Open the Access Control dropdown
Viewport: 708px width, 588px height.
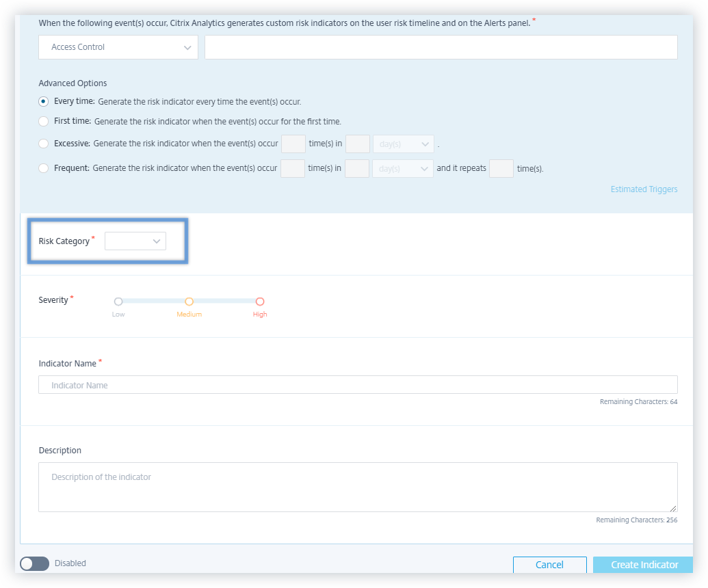pyautogui.click(x=118, y=47)
